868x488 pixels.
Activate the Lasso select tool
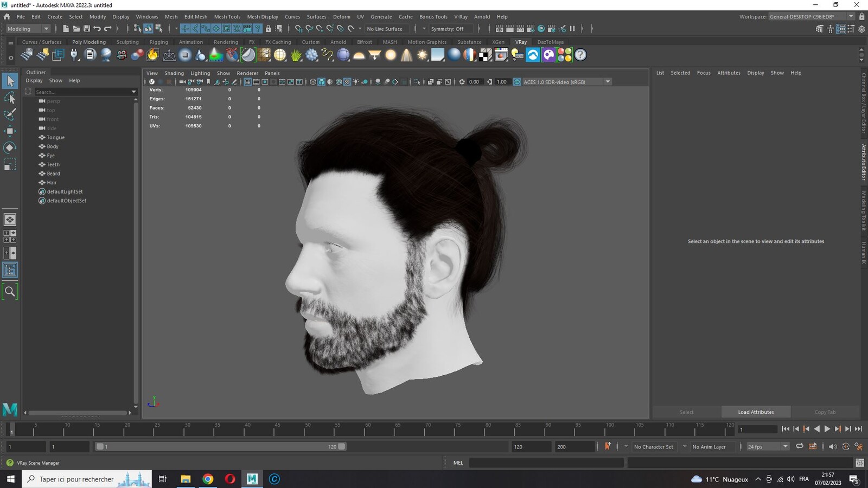click(x=10, y=98)
